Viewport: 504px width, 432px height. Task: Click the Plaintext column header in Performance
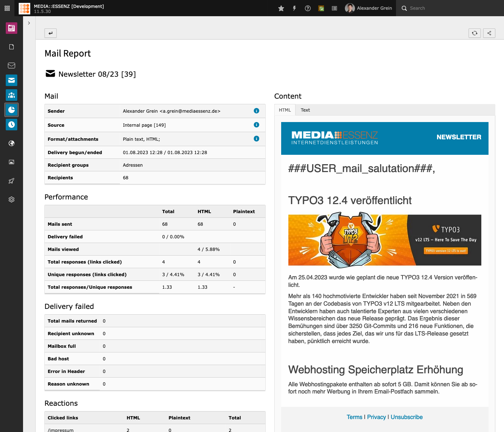point(244,212)
